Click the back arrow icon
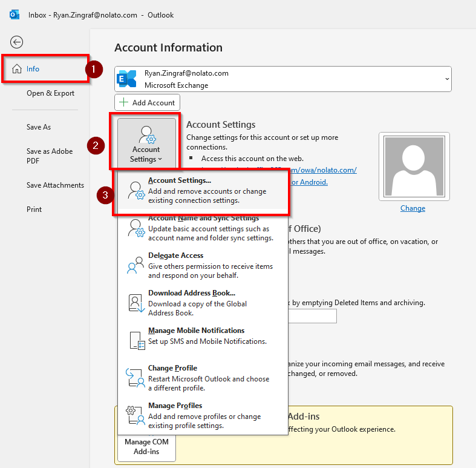 16,42
